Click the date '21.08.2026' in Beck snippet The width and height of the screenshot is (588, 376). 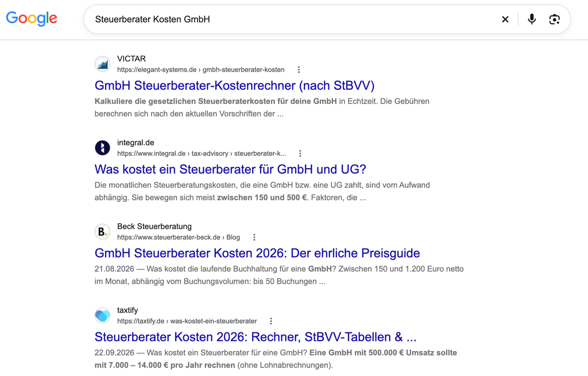pos(114,269)
